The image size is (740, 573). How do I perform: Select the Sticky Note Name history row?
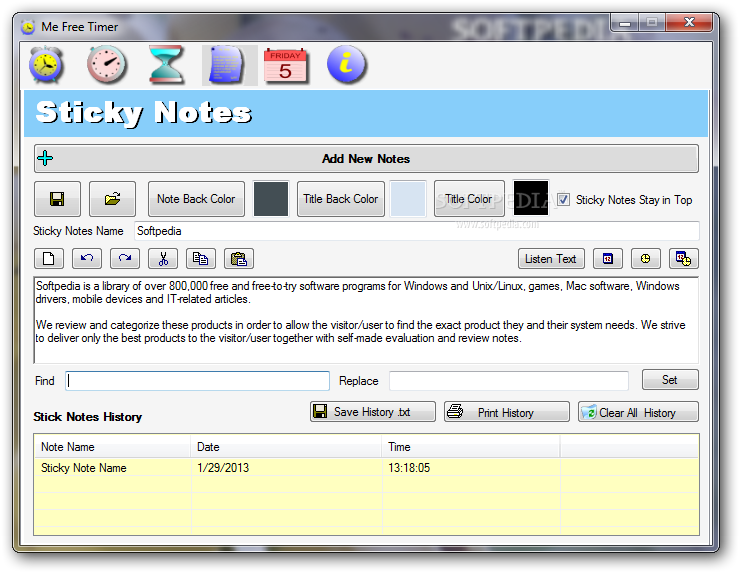(366, 467)
